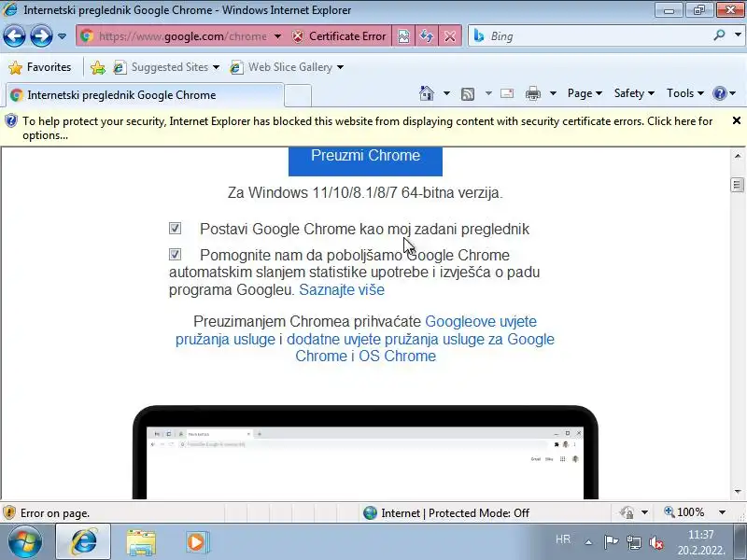
Task: Open recent pages dropdown beside Forward button
Action: [62, 36]
